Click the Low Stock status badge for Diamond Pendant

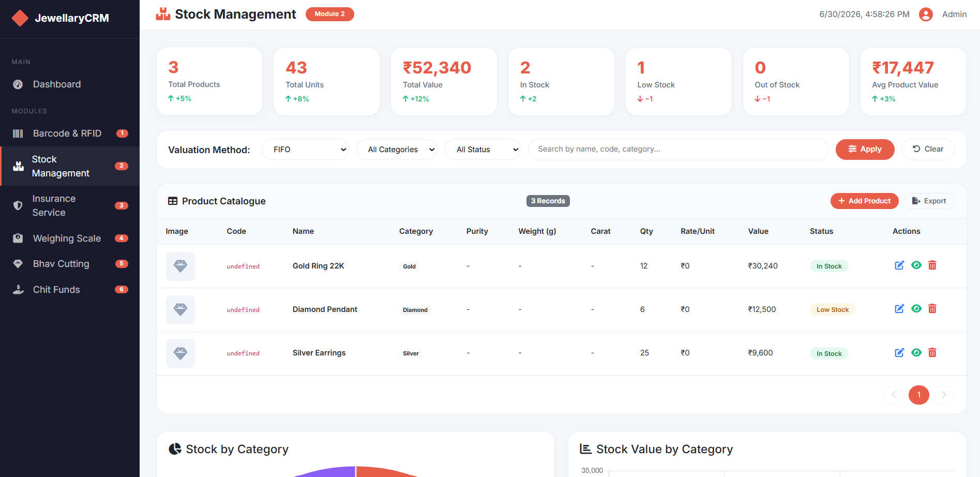(833, 310)
